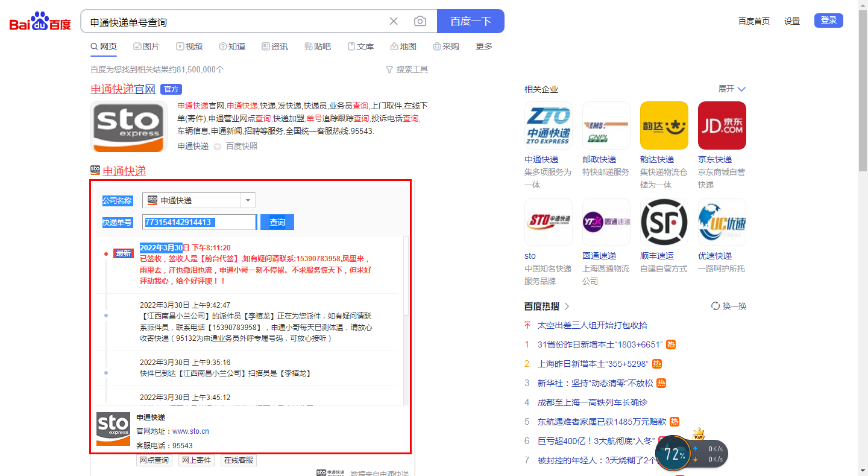Click the Baidu logo

coord(40,22)
